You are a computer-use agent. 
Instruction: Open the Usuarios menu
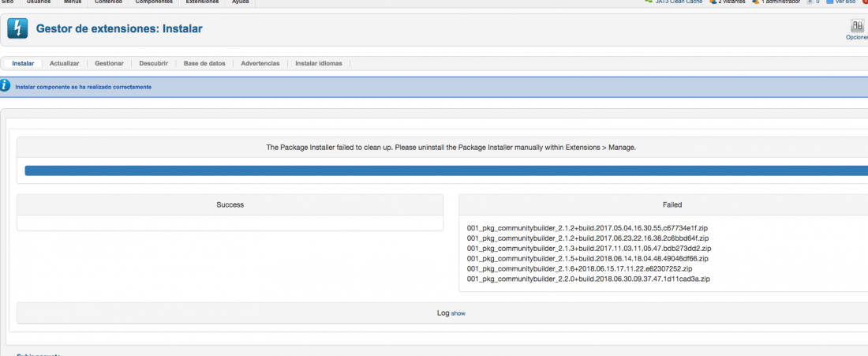click(x=39, y=2)
